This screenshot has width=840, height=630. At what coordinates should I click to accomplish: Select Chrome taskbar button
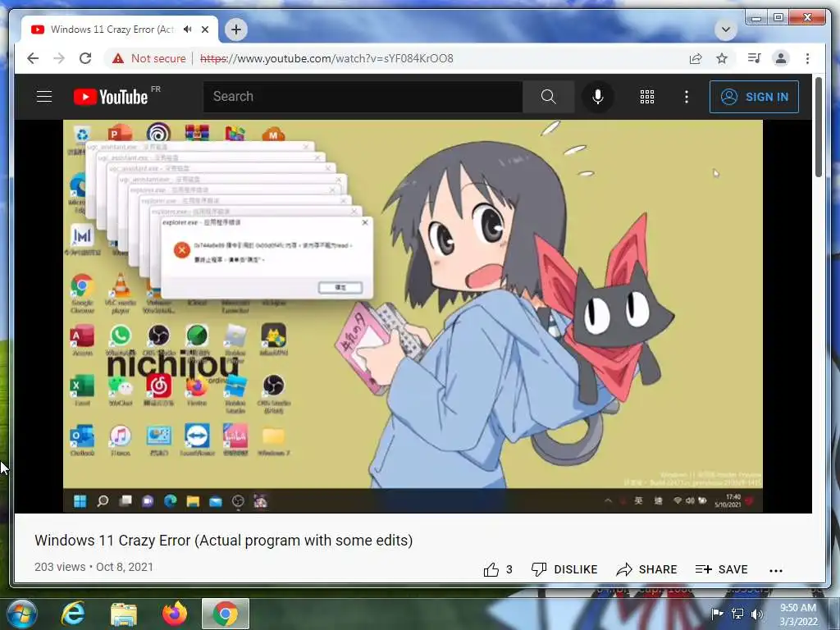click(x=226, y=614)
